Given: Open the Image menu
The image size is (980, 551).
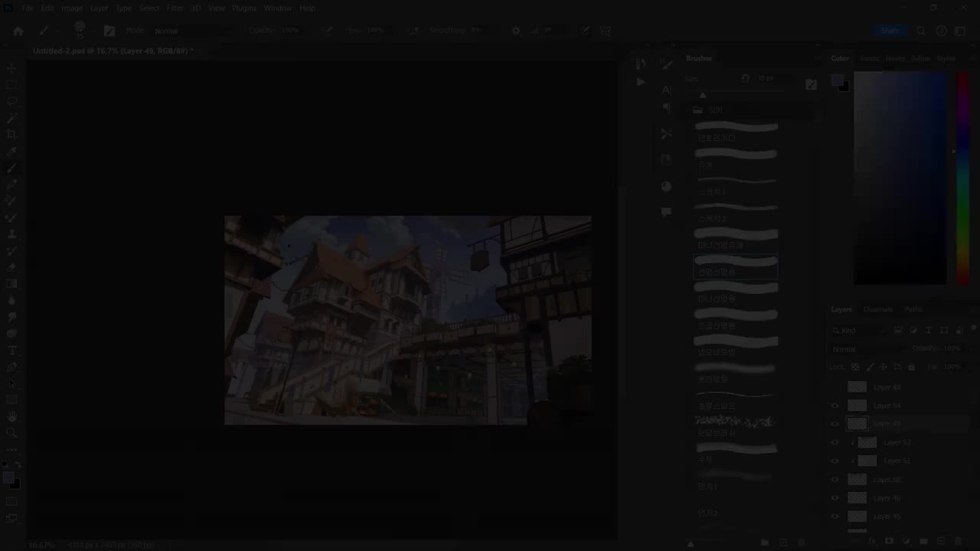Looking at the screenshot, I should pyautogui.click(x=72, y=8).
